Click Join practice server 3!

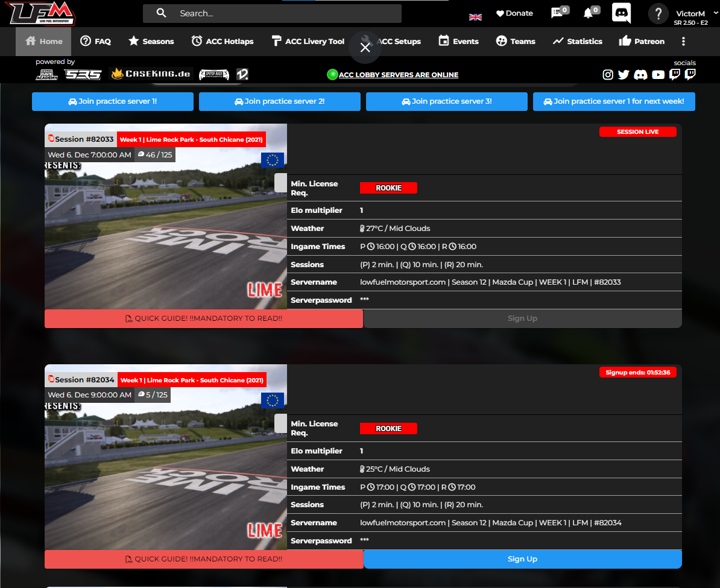coord(447,101)
